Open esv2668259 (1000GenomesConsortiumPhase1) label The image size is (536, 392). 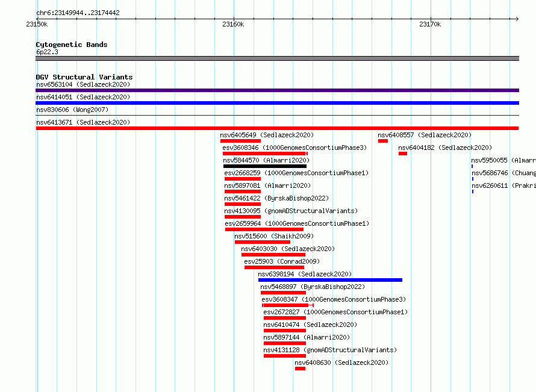[296, 173]
